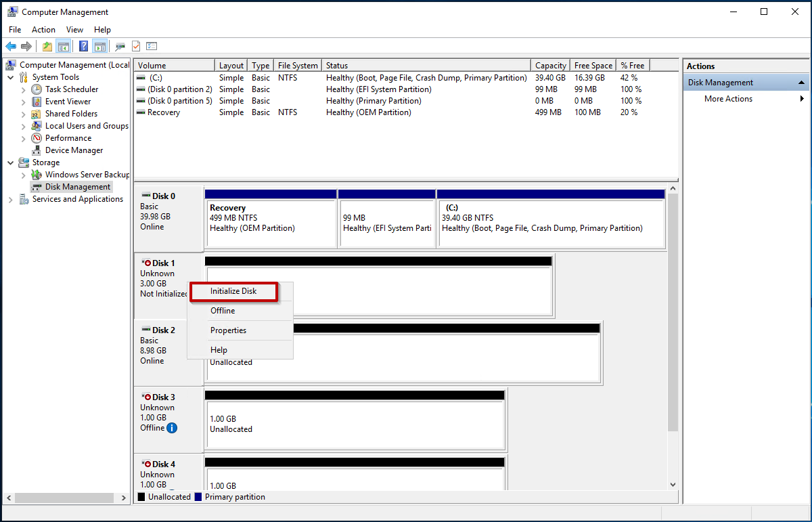Image resolution: width=812 pixels, height=522 pixels.
Task: Click the Back arrow in the toolbar
Action: click(11, 46)
